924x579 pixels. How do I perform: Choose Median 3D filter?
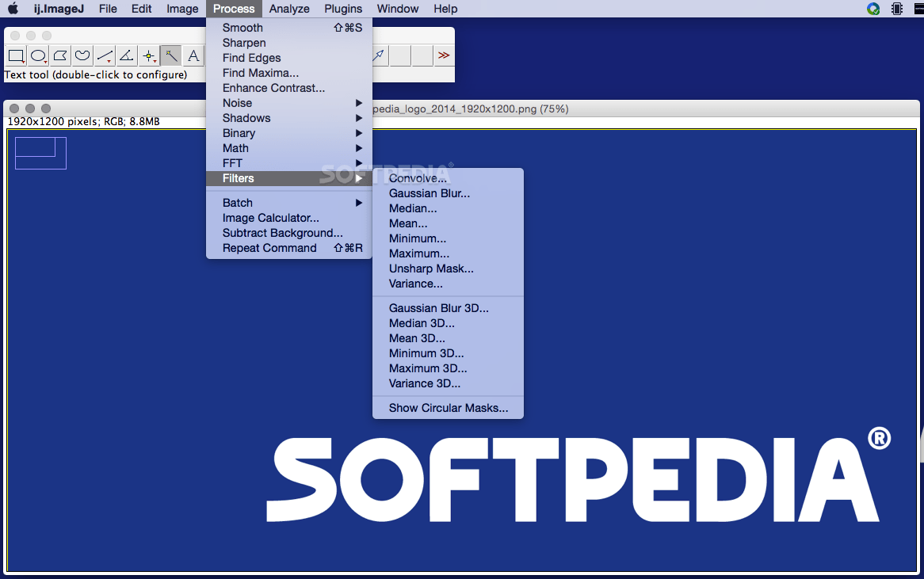[448, 323]
